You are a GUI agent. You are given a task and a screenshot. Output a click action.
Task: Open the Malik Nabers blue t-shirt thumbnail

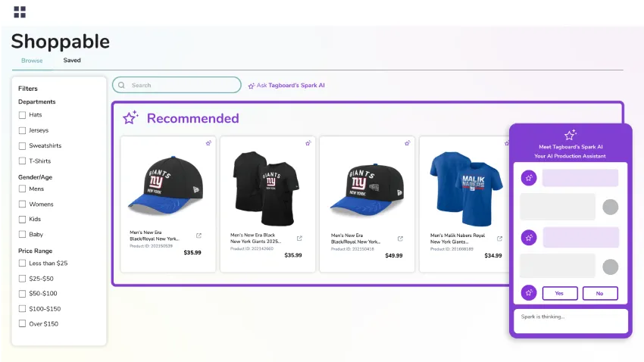click(465, 182)
